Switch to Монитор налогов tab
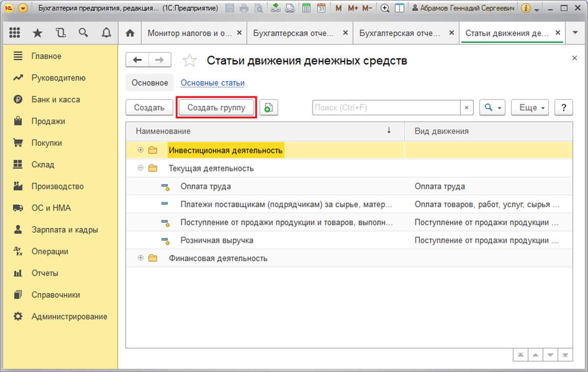Viewport: 588px width, 372px height. (x=190, y=33)
